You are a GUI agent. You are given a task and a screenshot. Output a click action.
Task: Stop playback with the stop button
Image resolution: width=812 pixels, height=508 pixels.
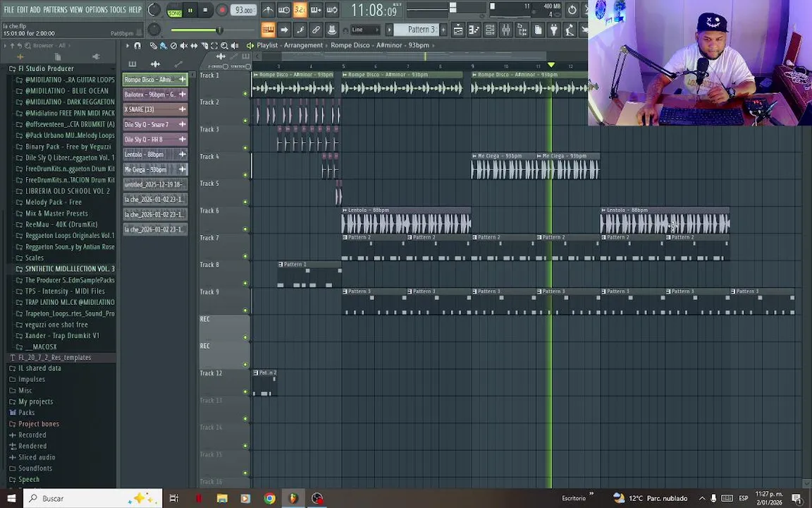(x=206, y=10)
